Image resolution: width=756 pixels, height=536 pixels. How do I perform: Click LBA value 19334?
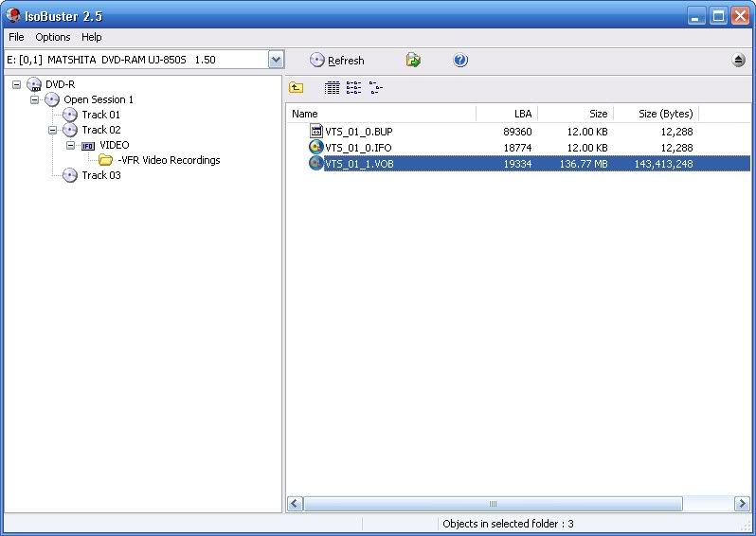click(517, 164)
